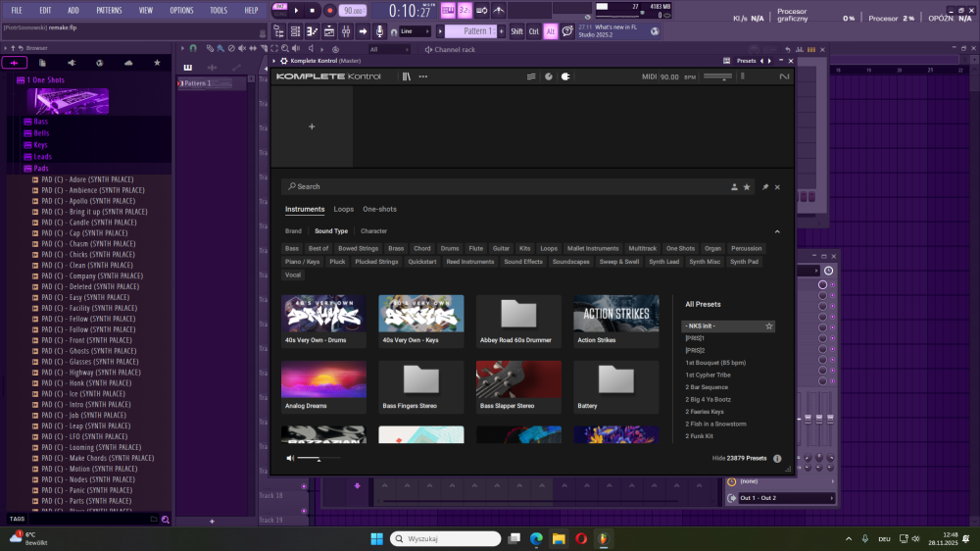Viewport: 980px width, 551px height.
Task: Pin the Komplete Kontrol browser
Action: 765,187
